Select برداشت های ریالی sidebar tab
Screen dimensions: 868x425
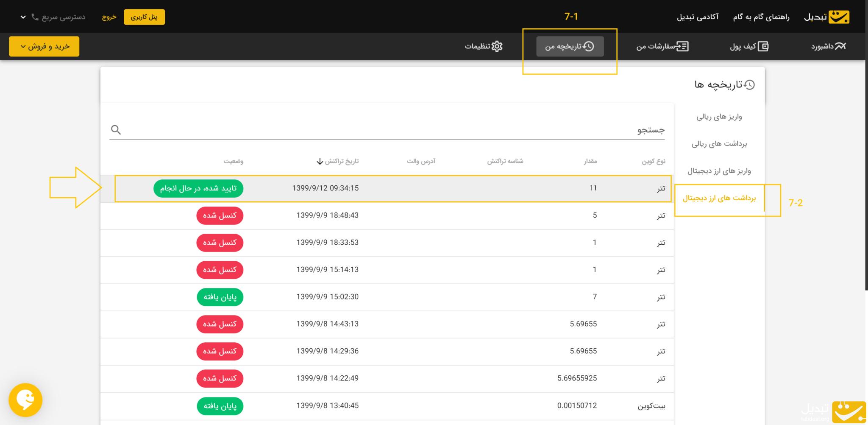click(719, 144)
